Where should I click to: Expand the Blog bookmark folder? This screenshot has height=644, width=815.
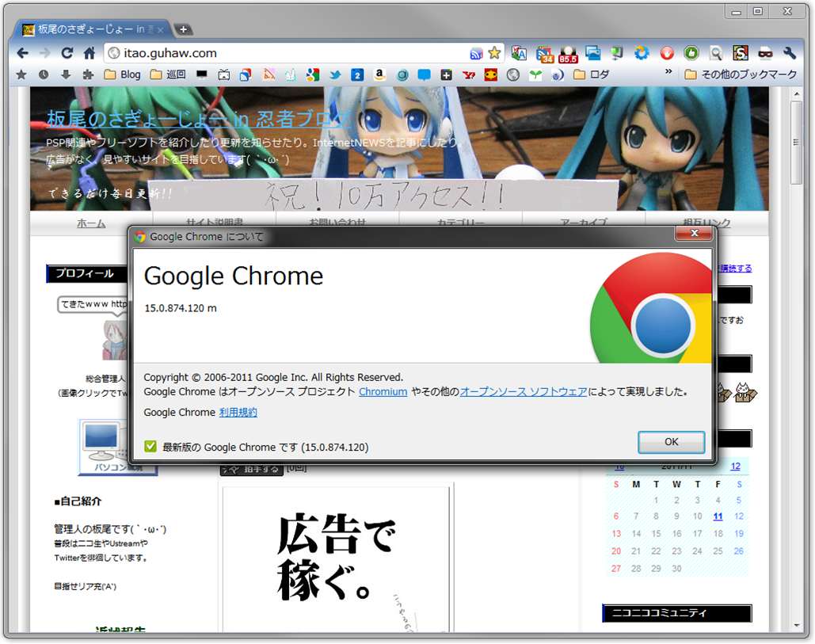point(123,74)
